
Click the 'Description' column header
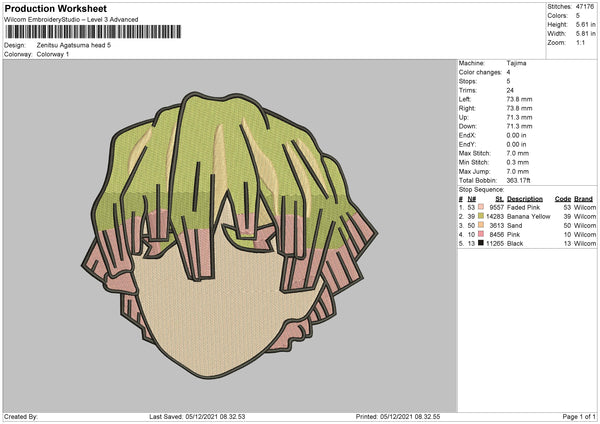click(525, 199)
